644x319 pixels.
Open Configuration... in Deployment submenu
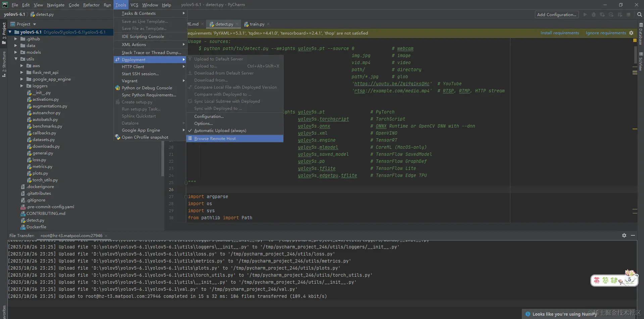click(209, 117)
